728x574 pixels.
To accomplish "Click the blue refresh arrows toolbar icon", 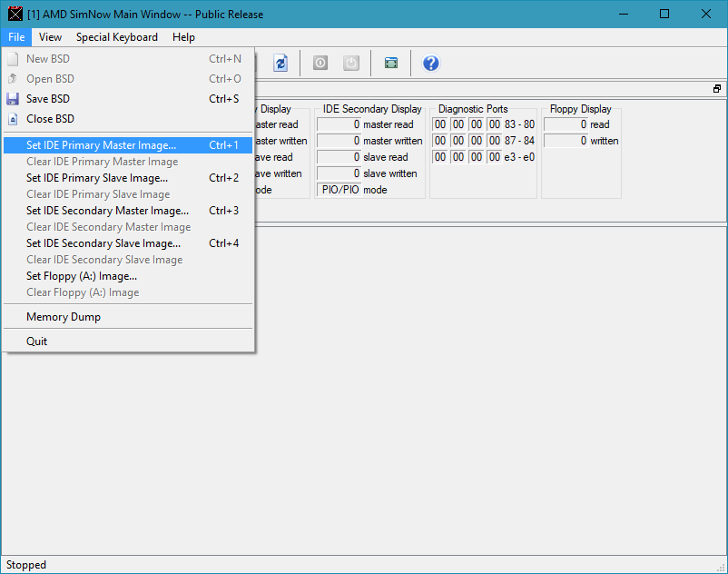I will [x=280, y=63].
